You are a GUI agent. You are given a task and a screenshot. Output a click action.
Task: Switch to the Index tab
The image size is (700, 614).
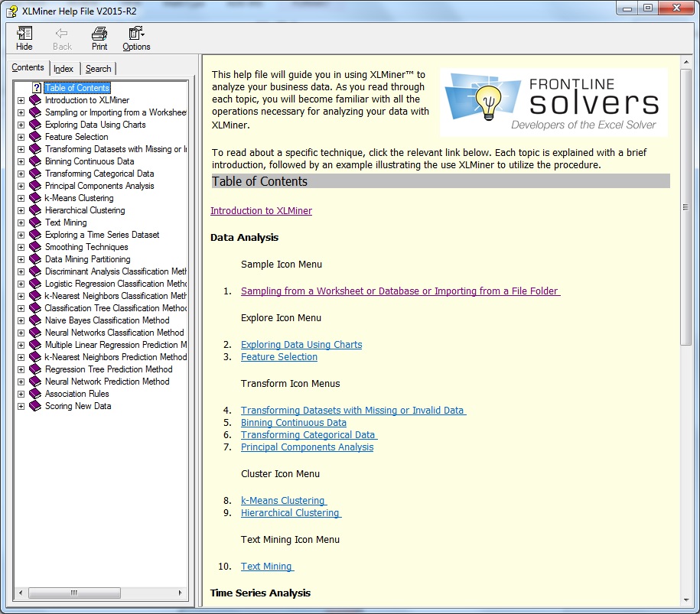tap(63, 69)
